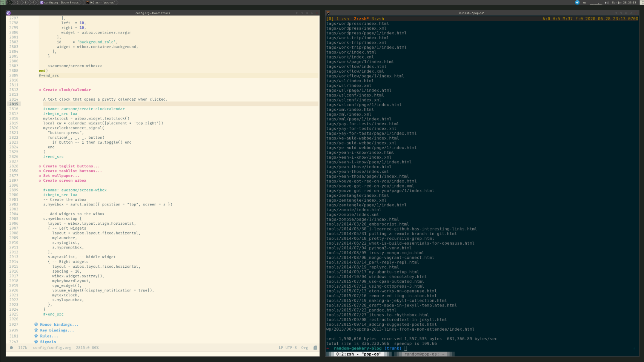Click the Emacs logo in the window titlebar

tap(8, 13)
